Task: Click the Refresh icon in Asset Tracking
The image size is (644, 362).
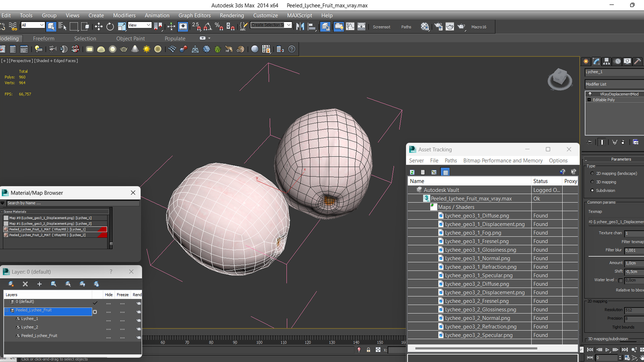Action: pyautogui.click(x=412, y=172)
